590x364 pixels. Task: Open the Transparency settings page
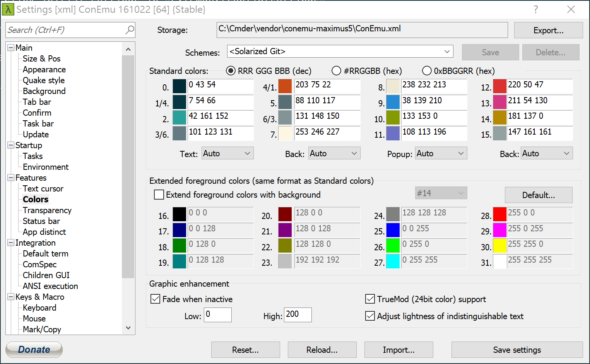tap(47, 210)
